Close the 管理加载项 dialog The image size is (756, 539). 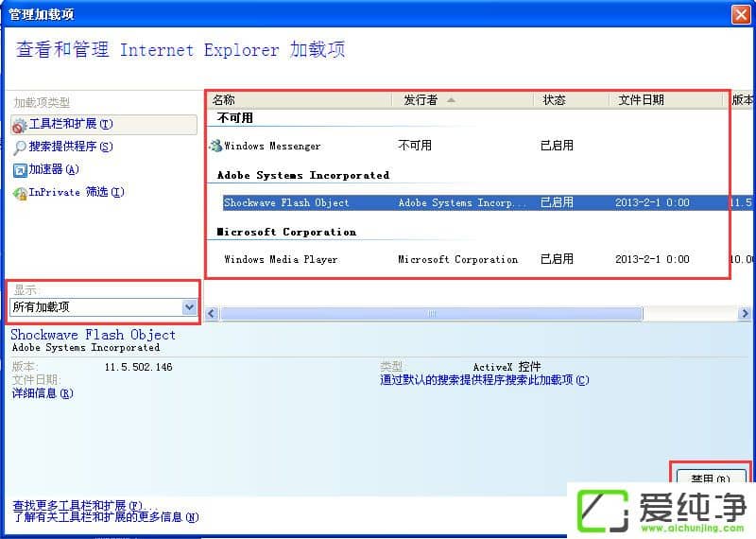click(x=741, y=14)
